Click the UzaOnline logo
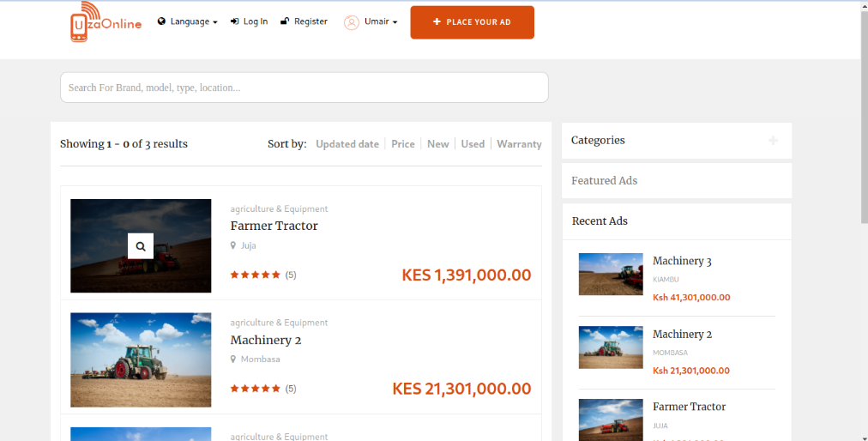The width and height of the screenshot is (868, 441). [x=105, y=22]
